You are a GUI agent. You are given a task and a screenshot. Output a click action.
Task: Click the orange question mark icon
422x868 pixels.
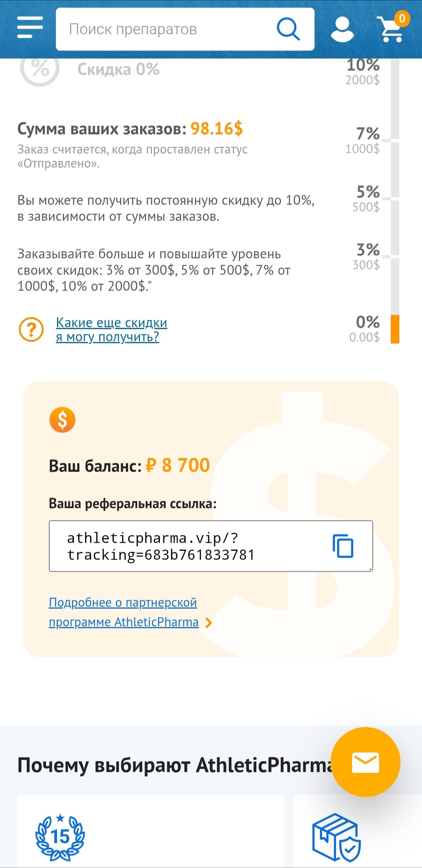pyautogui.click(x=31, y=330)
